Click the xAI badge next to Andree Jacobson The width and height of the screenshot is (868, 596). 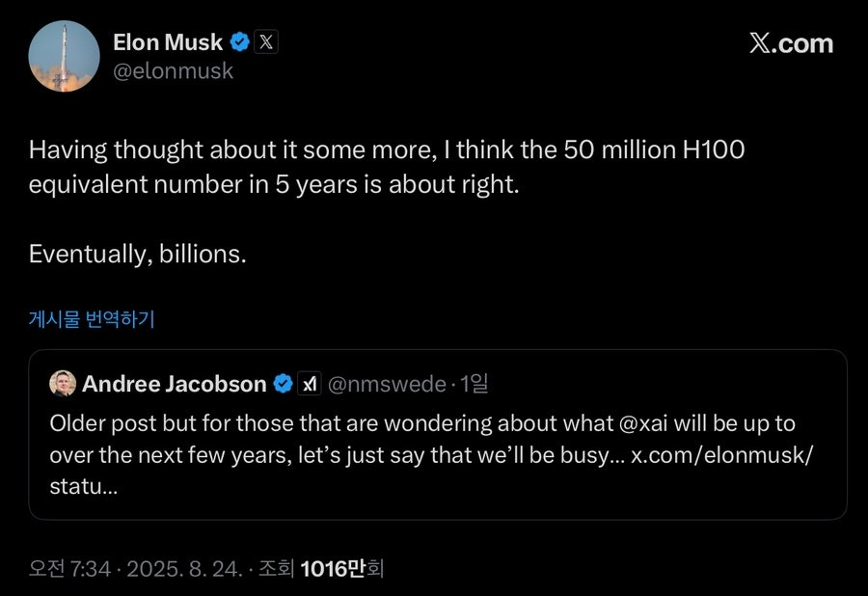pos(310,384)
